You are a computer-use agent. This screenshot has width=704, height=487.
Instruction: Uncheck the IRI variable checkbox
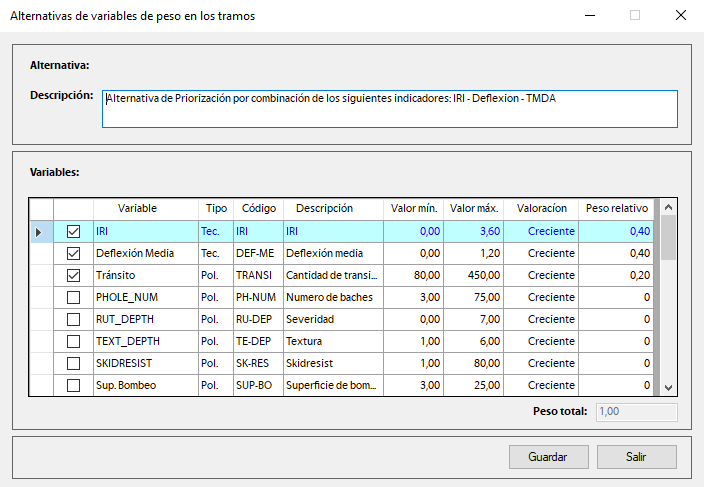(73, 231)
